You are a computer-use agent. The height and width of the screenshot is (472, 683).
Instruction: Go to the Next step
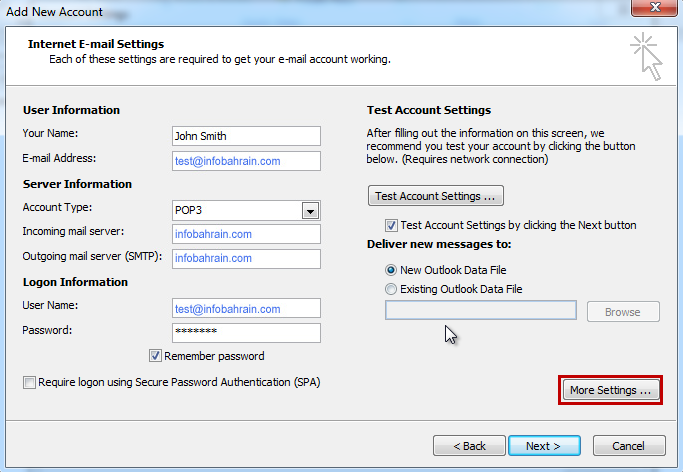tap(544, 446)
